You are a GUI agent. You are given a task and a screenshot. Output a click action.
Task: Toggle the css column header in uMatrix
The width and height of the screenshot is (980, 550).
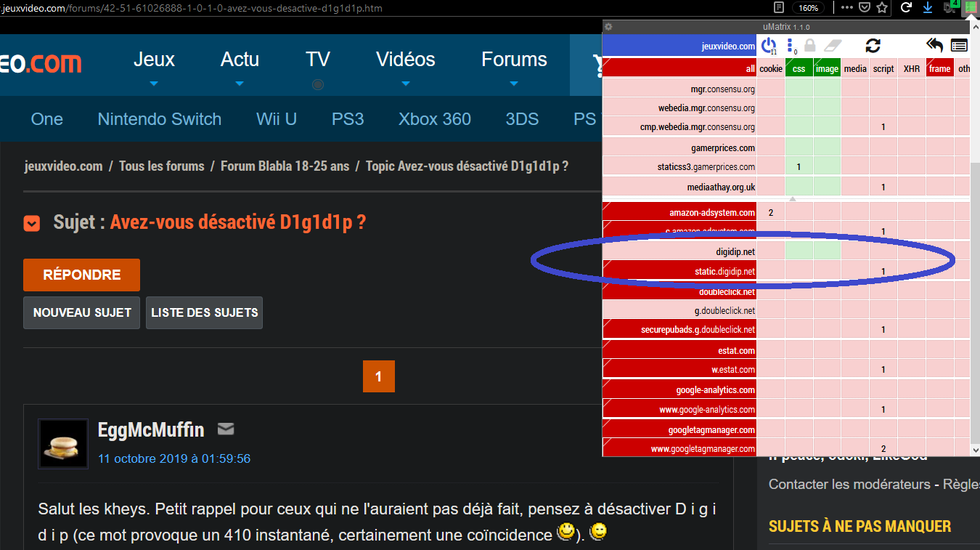799,68
